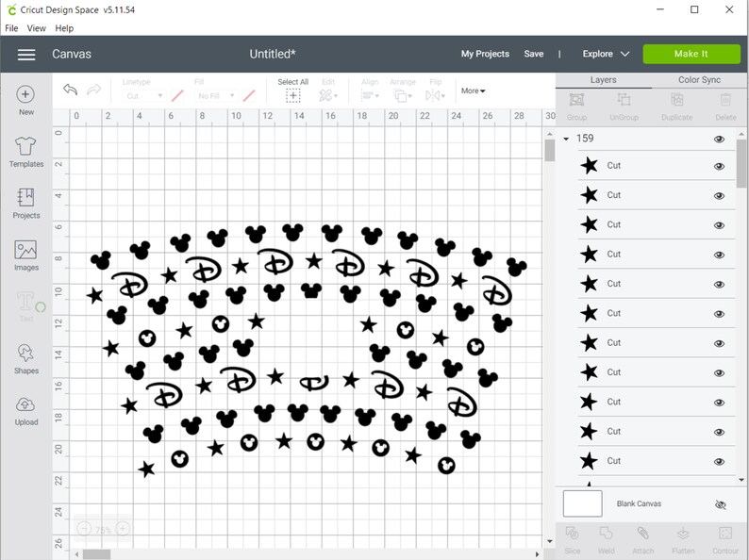
Task: Show the Blank Canvas layer
Action: 721,504
